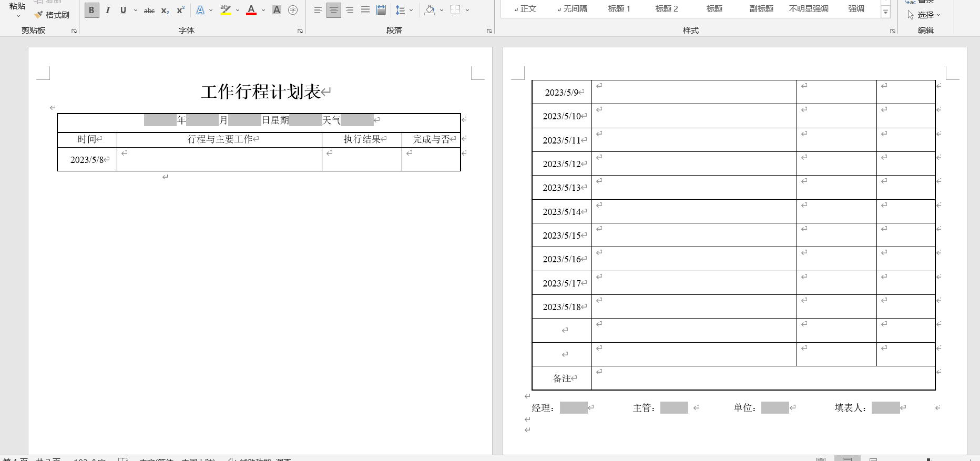The width and height of the screenshot is (980, 461).
Task: Click the 2023/5/8 date cell
Action: click(87, 159)
